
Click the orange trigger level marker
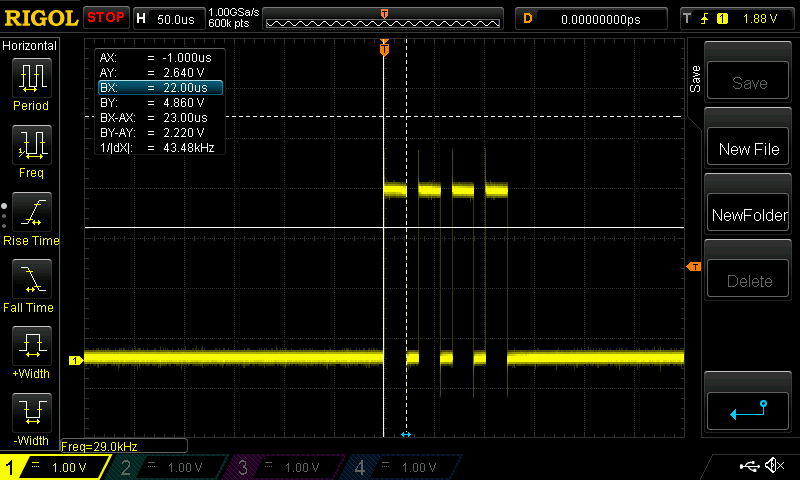click(x=692, y=266)
